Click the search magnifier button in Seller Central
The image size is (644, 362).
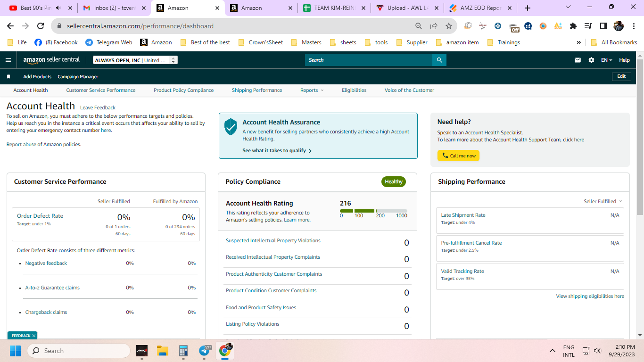[x=439, y=60]
